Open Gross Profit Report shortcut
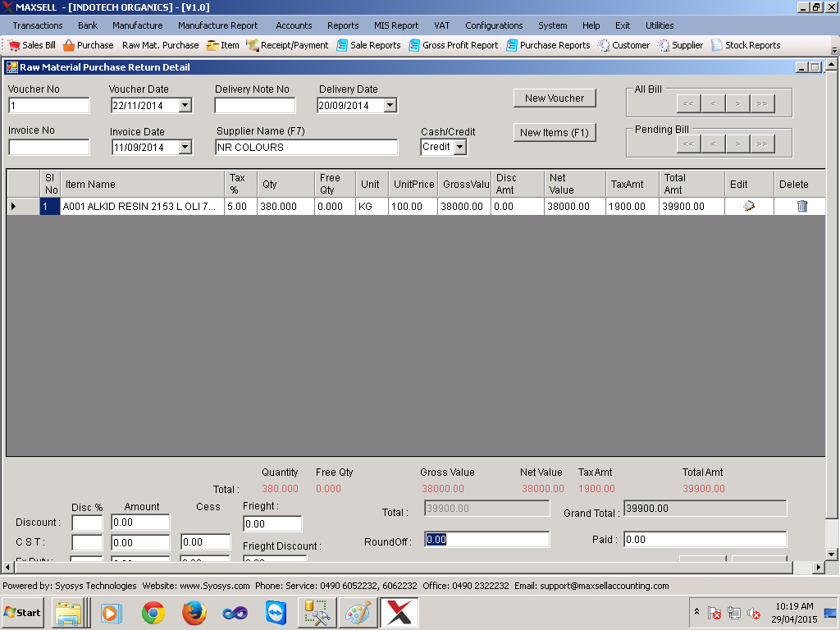Image resolution: width=840 pixels, height=630 pixels. tap(453, 46)
